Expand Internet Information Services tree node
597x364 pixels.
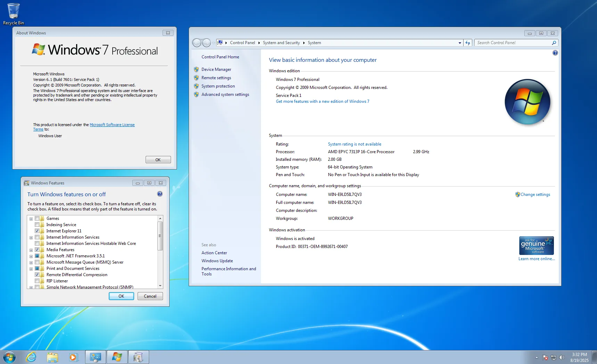pos(31,238)
